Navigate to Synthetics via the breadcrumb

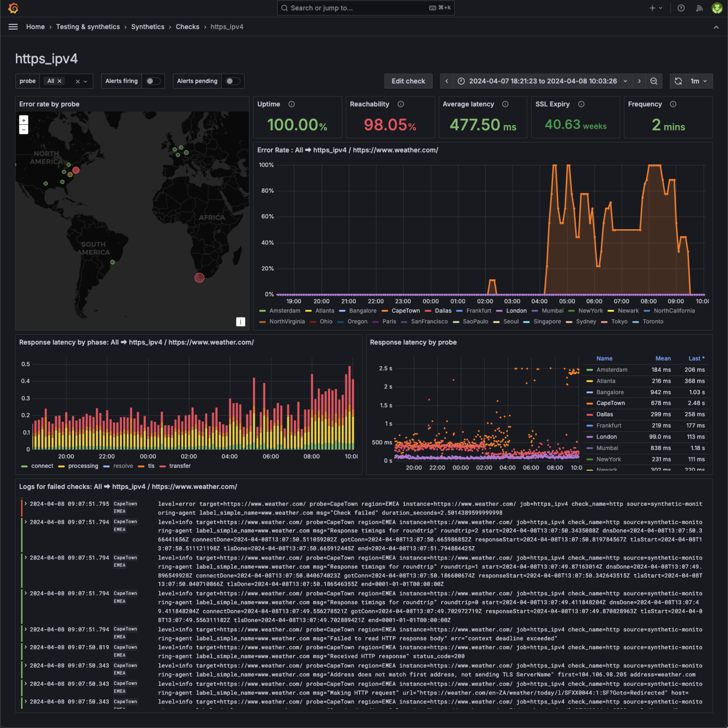(148, 26)
